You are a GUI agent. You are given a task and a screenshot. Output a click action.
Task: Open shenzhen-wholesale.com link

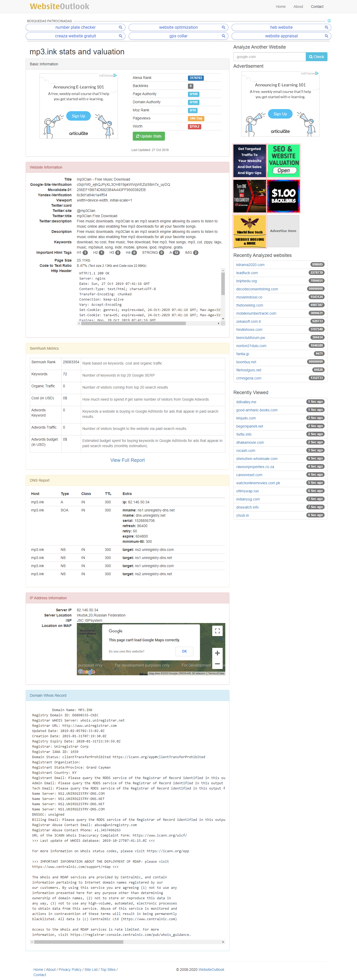coord(257,459)
